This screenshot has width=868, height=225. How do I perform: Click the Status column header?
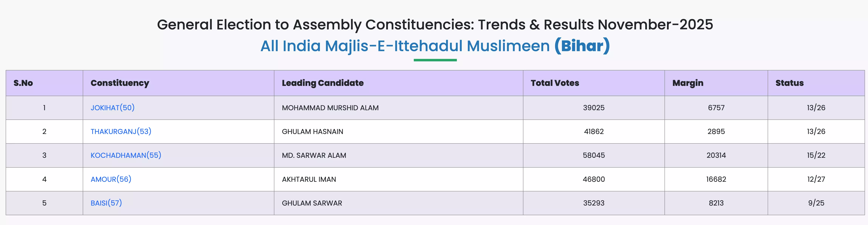point(789,83)
